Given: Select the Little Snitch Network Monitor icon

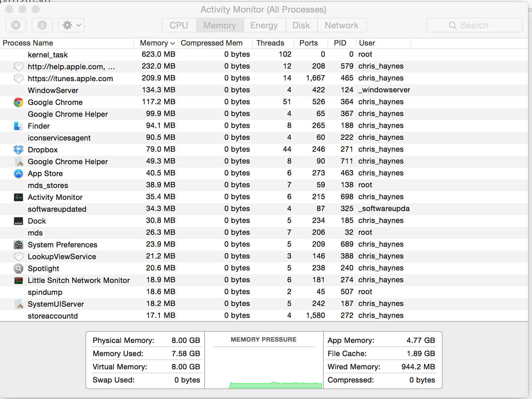Looking at the screenshot, I should (18, 281).
